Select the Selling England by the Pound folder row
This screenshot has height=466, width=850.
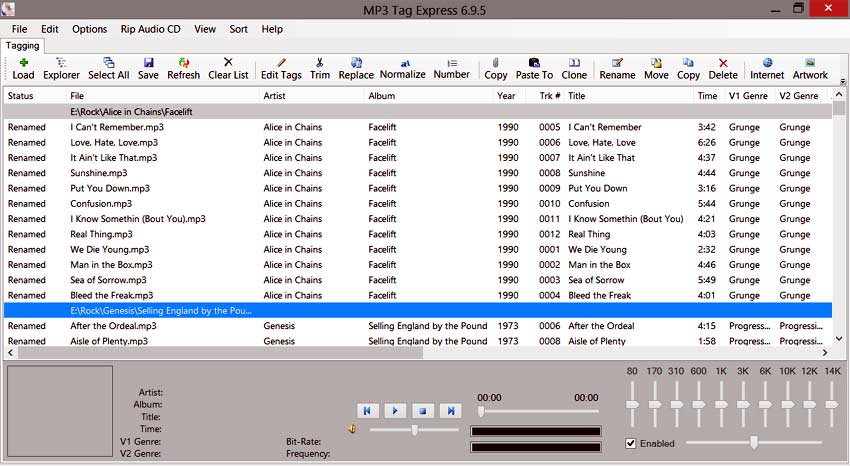(x=418, y=310)
